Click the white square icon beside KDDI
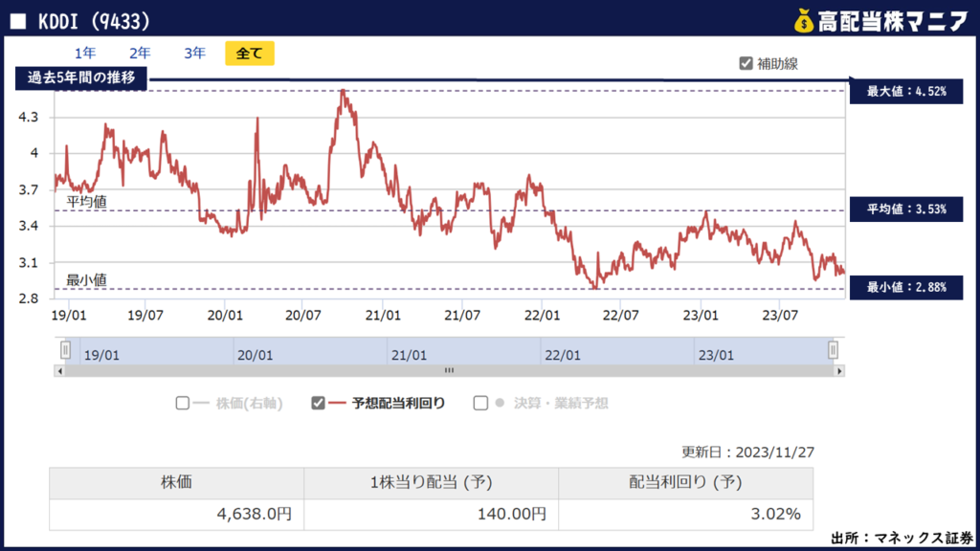 click(x=18, y=22)
